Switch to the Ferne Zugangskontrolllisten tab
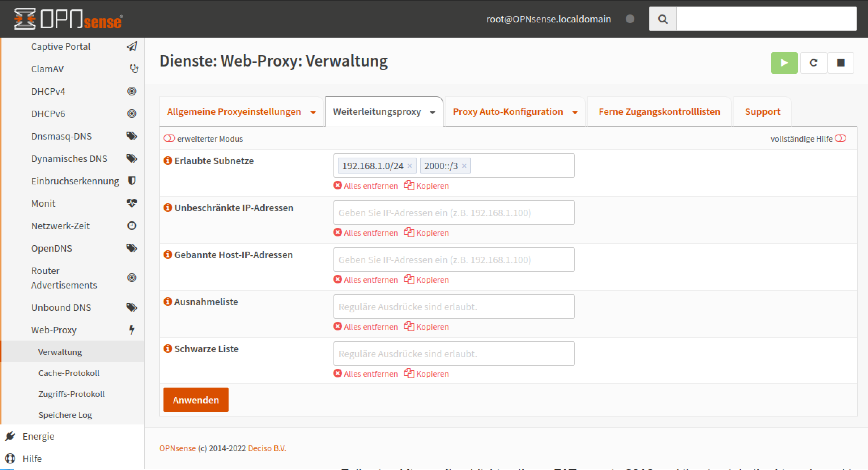The width and height of the screenshot is (868, 470). coord(659,112)
